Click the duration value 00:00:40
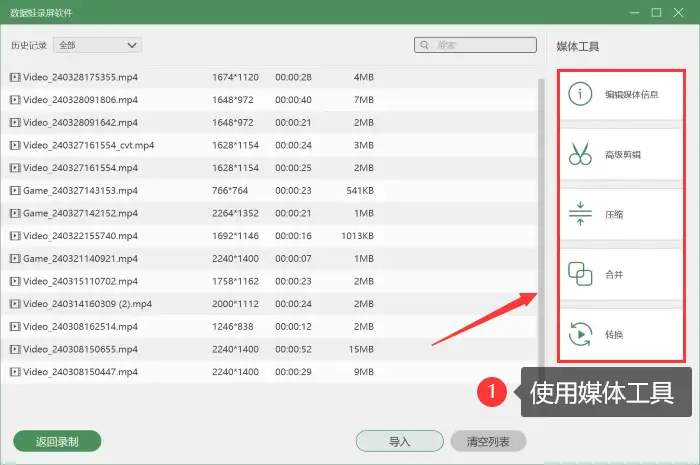Screen dimensions: 700x465 point(293,100)
